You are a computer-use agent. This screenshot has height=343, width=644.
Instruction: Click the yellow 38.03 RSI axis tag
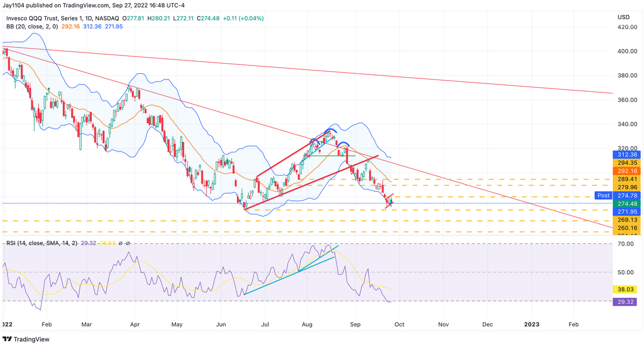point(625,290)
